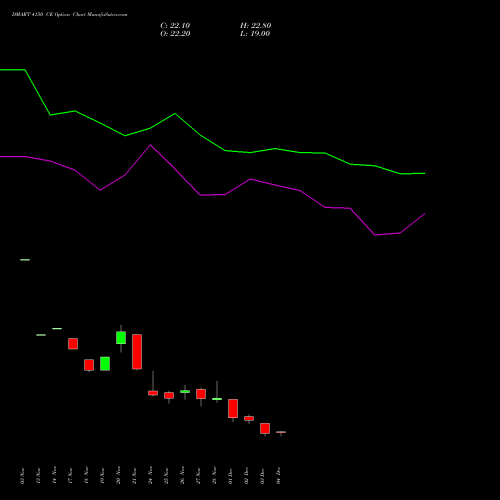Click the 25 Nov date label
500x500 pixels.
click(x=166, y=475)
